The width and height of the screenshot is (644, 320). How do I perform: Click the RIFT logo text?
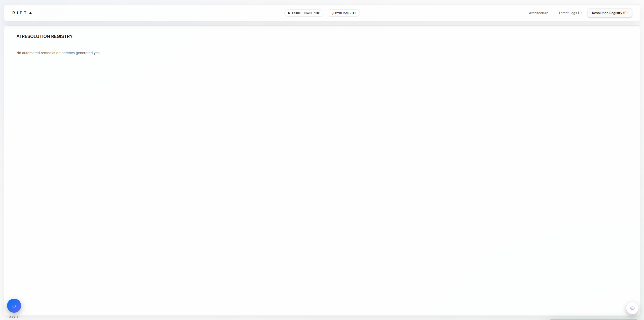(x=19, y=13)
